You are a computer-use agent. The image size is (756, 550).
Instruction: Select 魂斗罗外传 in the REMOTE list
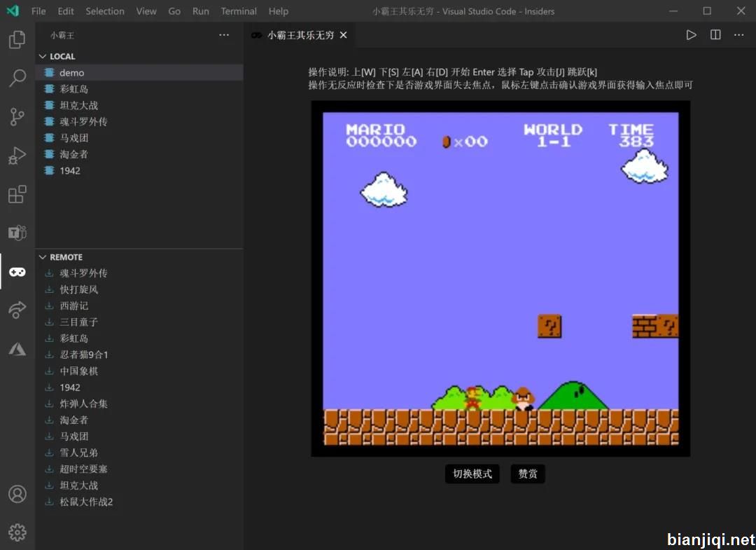tap(140, 273)
